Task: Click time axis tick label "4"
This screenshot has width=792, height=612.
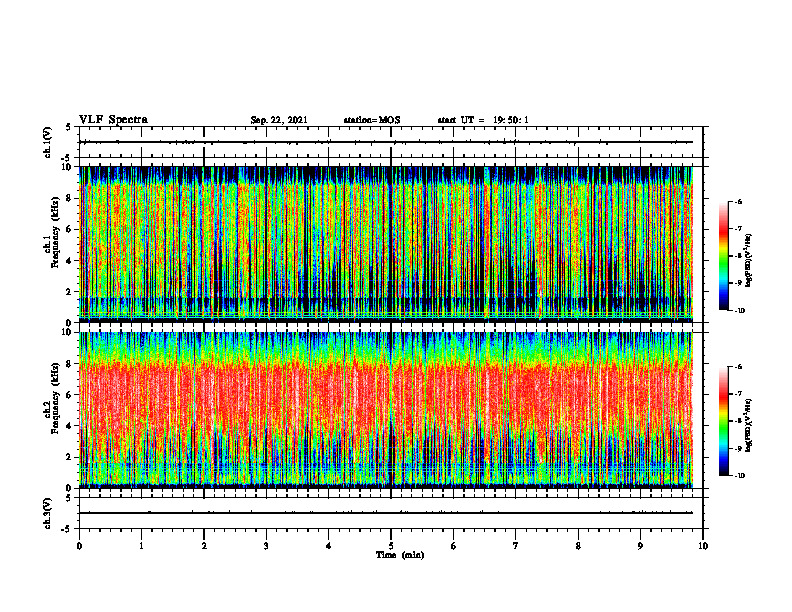Action: coord(329,545)
